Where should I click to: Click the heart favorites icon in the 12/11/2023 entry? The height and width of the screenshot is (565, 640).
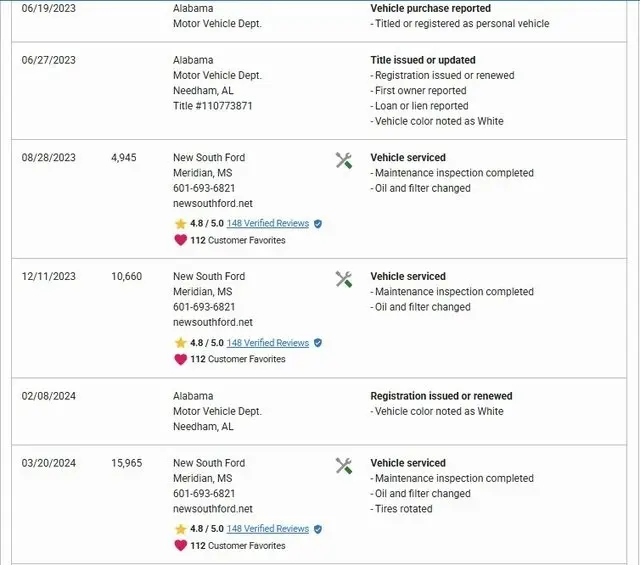(180, 359)
